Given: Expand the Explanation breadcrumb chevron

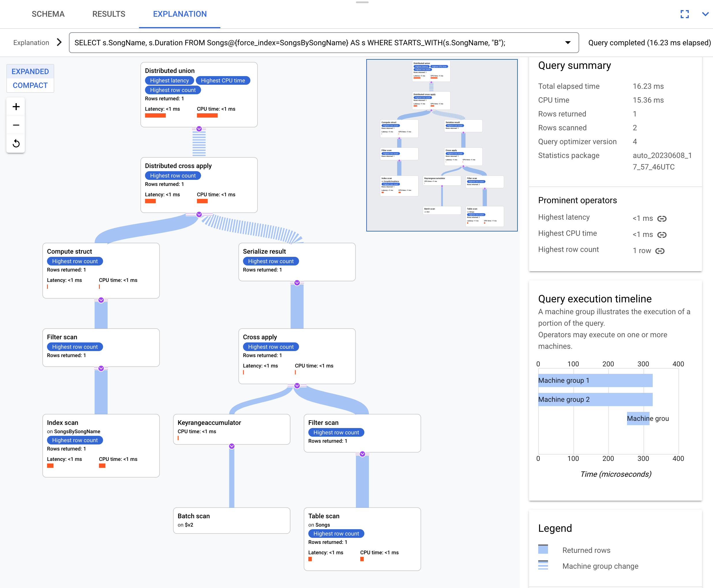Looking at the screenshot, I should click(x=59, y=43).
